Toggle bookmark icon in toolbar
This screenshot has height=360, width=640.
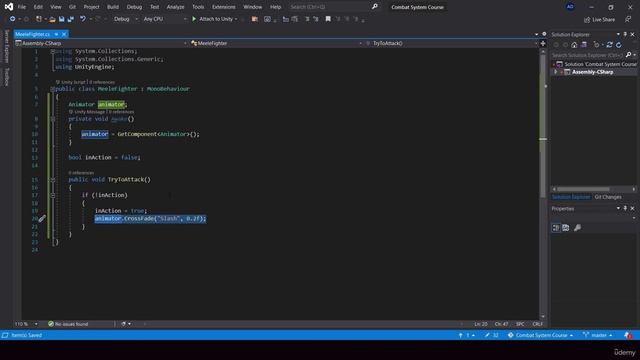(x=328, y=19)
